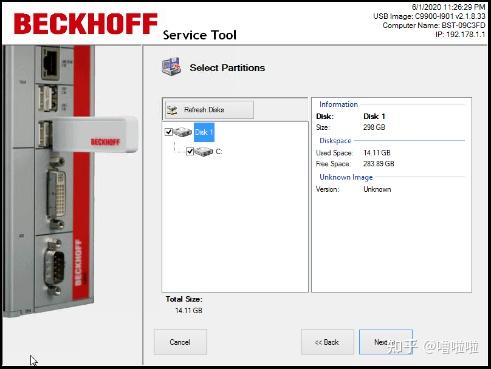
Task: Proceed with the Next button
Action: 386,342
